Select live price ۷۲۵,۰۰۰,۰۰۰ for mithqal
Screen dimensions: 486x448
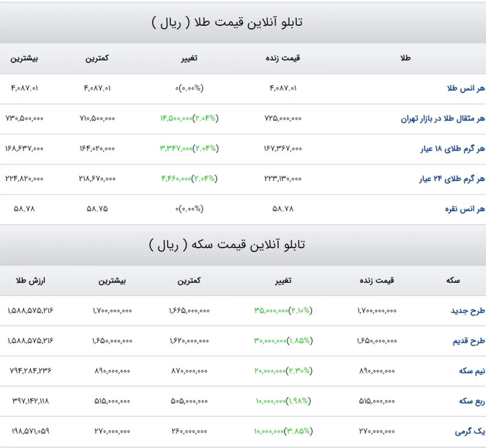point(283,119)
